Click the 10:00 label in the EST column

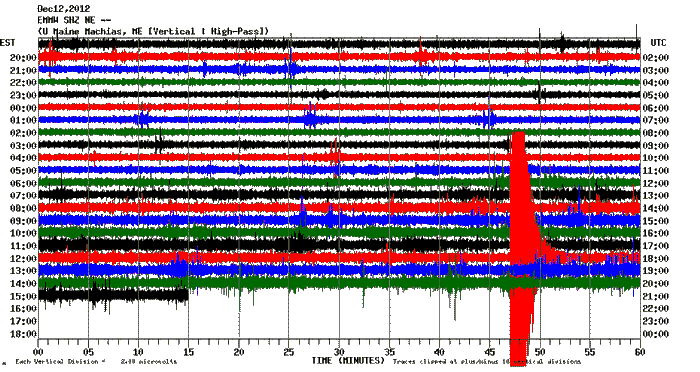[23, 233]
